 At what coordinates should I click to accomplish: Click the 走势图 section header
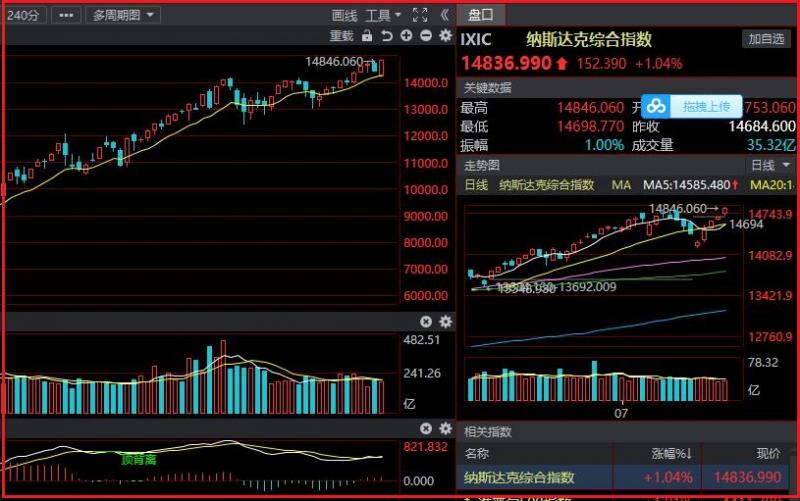[x=482, y=165]
